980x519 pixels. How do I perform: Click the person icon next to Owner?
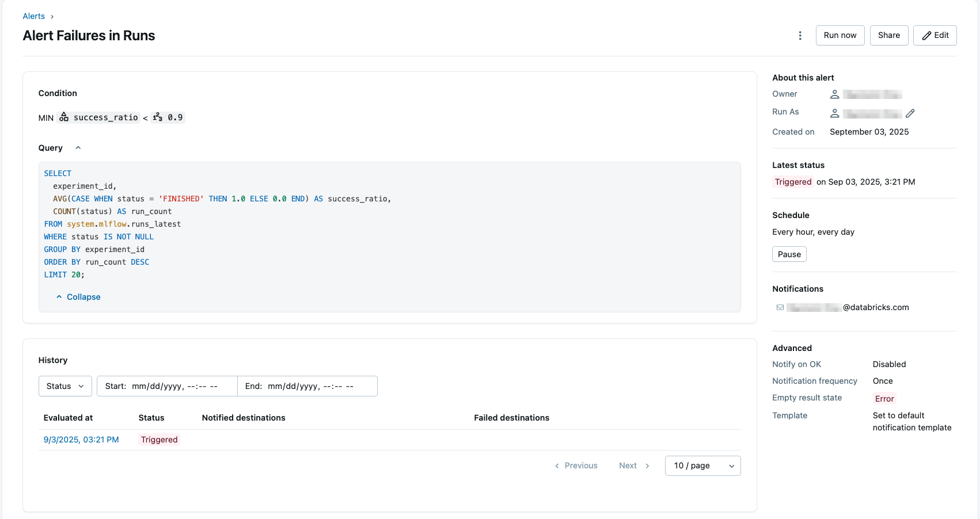835,94
